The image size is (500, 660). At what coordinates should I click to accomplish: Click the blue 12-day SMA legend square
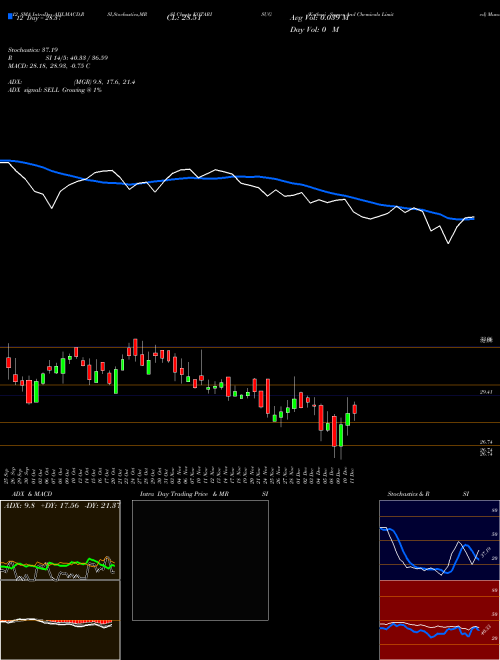[10, 16]
